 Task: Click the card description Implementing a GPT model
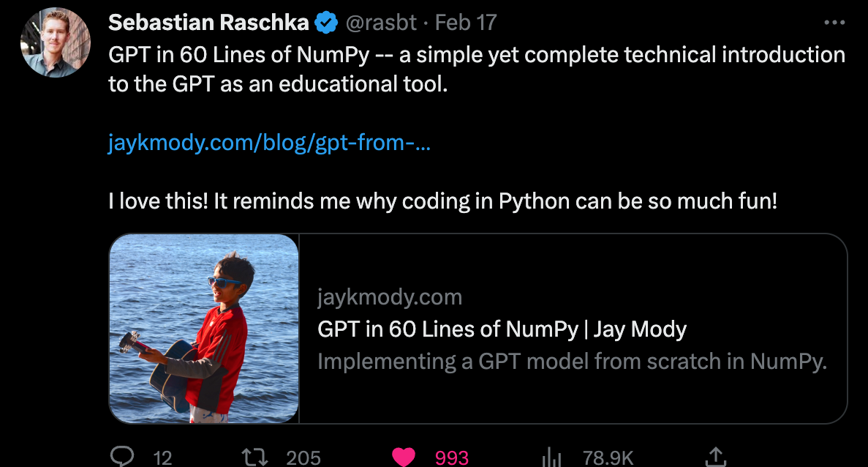[572, 362]
